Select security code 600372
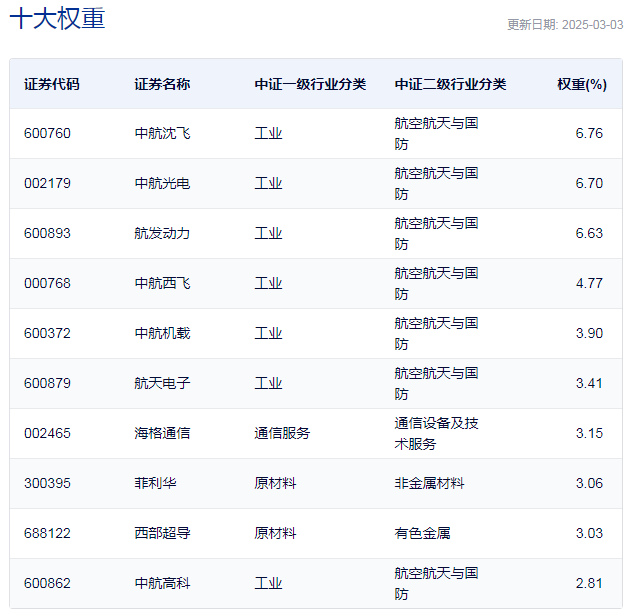Image resolution: width=630 pixels, height=616 pixels. click(47, 334)
